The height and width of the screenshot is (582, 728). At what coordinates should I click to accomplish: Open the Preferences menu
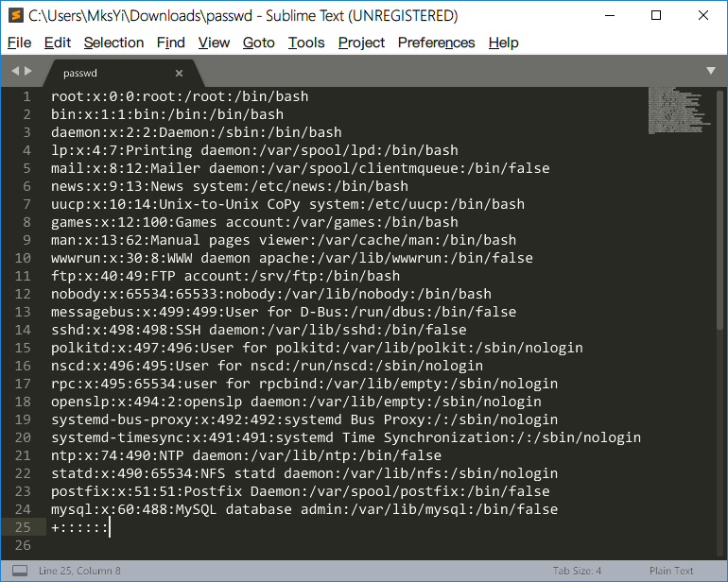(x=437, y=43)
